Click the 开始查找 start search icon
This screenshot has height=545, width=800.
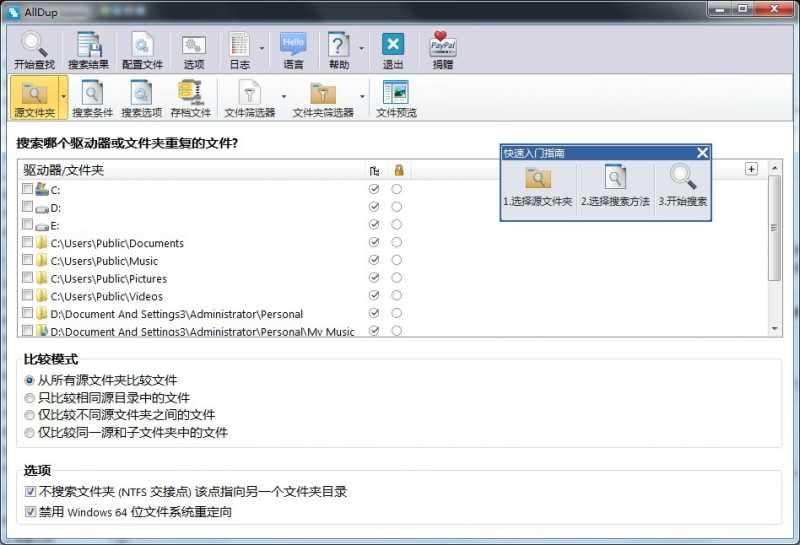click(x=35, y=50)
